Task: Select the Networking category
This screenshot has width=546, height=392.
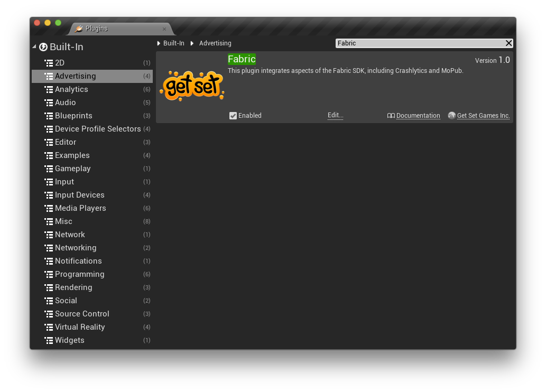Action: click(x=92, y=248)
